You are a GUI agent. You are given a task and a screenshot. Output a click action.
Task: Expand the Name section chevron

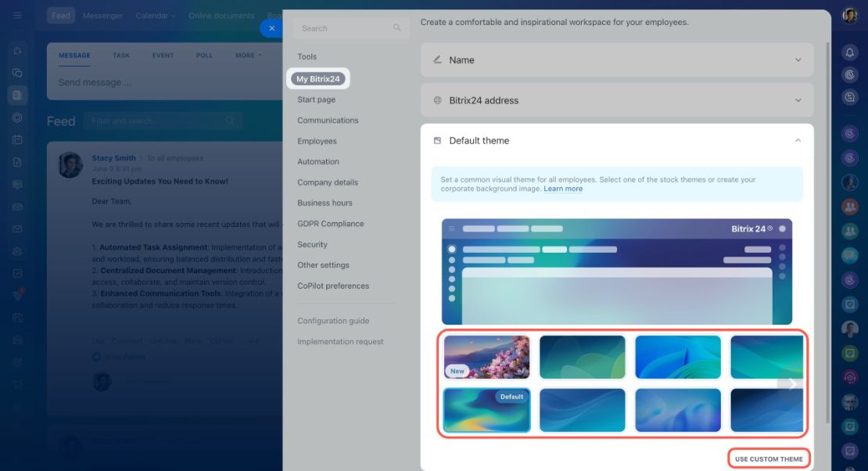pos(798,59)
